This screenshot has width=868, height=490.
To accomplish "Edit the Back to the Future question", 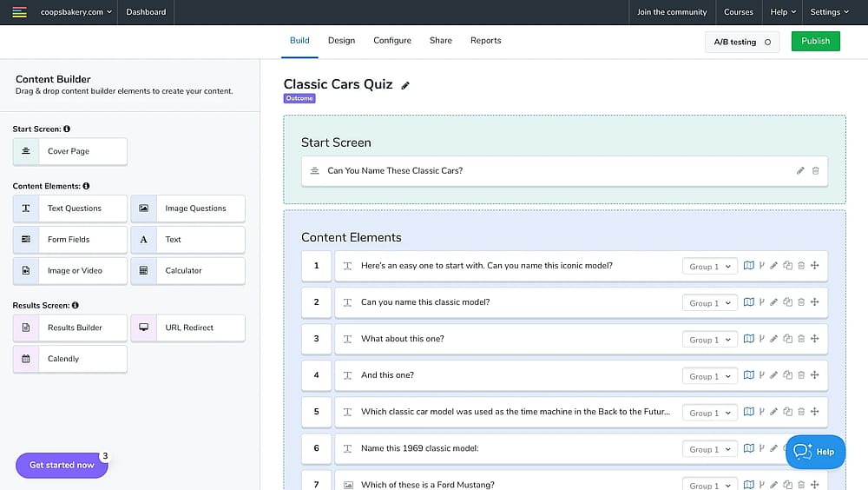I will [774, 412].
